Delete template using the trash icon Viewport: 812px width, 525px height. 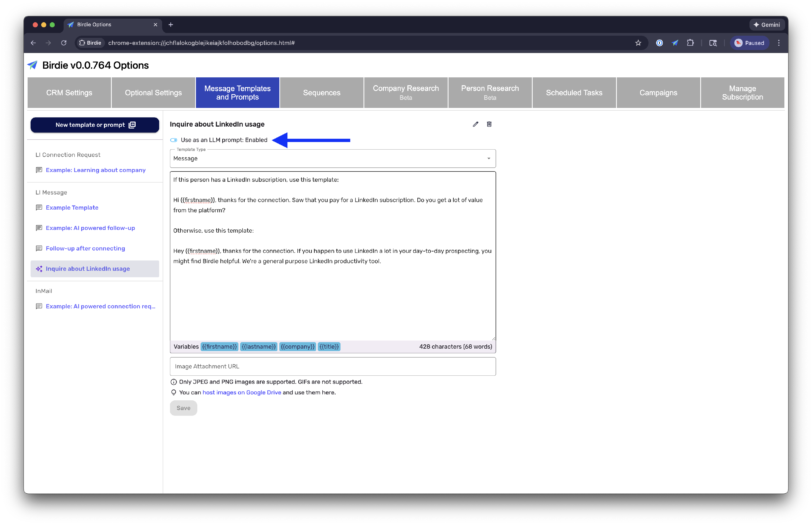click(x=489, y=124)
